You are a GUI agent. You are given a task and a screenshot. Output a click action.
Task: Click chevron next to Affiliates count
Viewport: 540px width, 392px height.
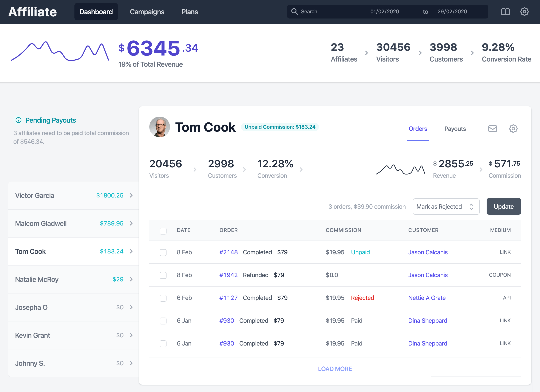(x=366, y=53)
